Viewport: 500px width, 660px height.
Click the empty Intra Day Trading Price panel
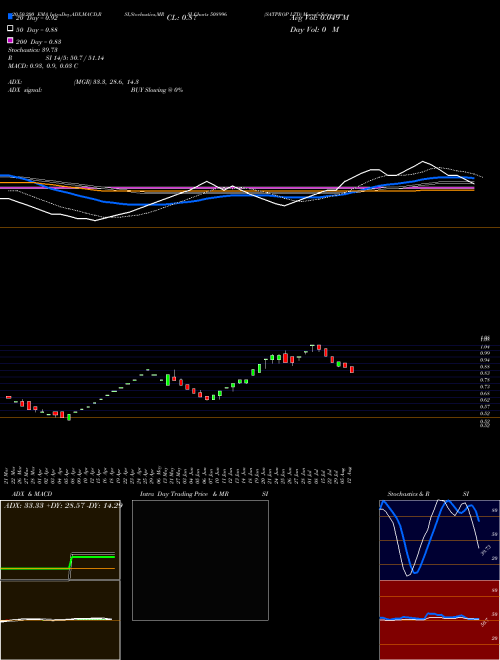coord(200,560)
